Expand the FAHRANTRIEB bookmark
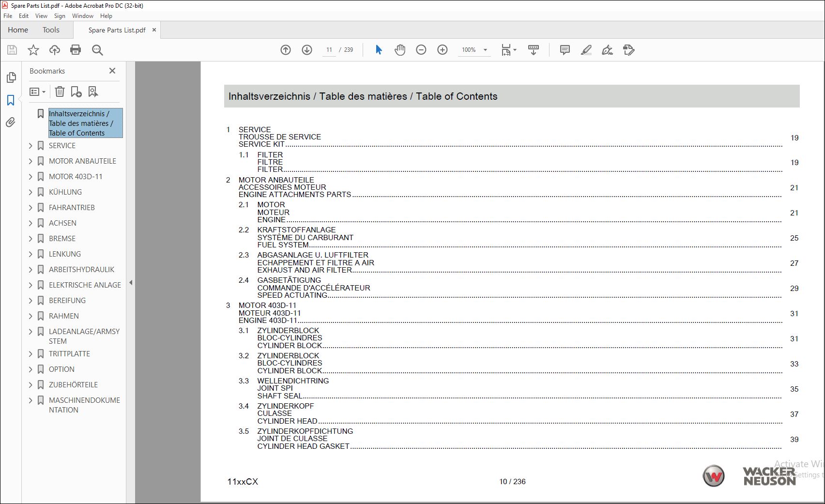The image size is (825, 504). (31, 208)
